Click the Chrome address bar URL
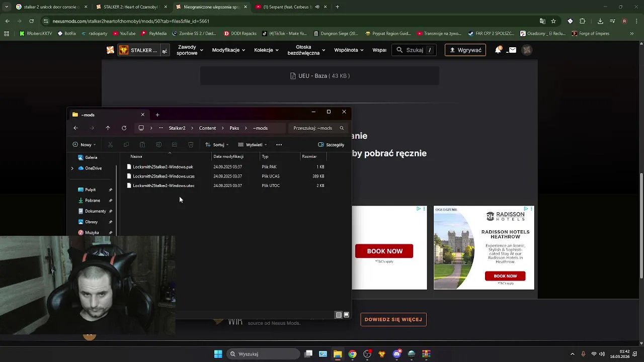The width and height of the screenshot is (644, 362). (131, 21)
